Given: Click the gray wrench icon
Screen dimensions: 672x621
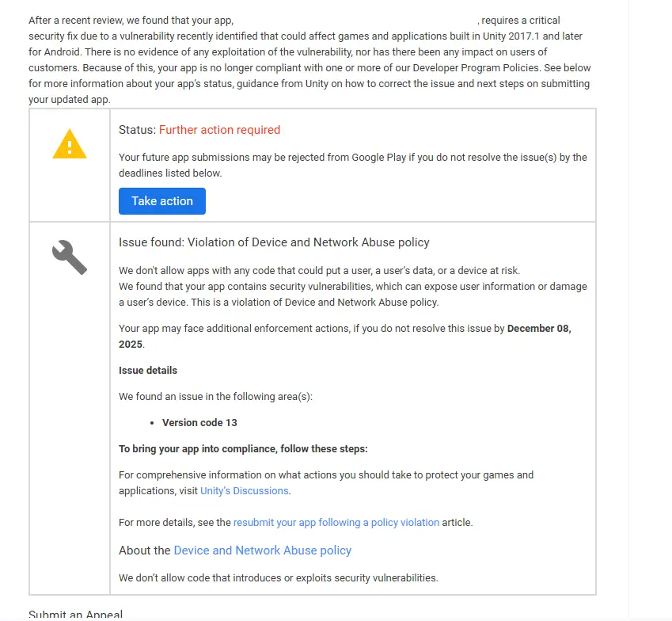Looking at the screenshot, I should click(x=70, y=257).
